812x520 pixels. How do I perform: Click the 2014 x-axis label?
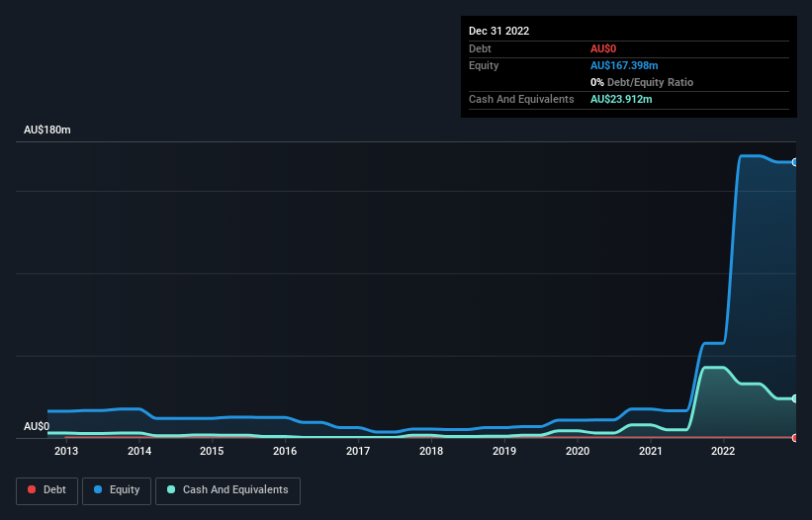coord(139,451)
